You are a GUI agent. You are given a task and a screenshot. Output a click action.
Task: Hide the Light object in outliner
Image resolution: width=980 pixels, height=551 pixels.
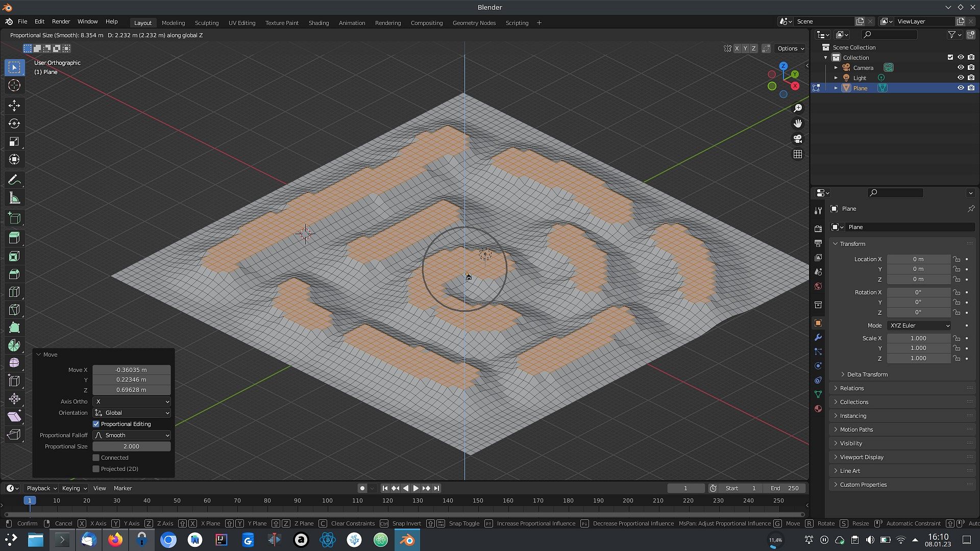point(960,78)
